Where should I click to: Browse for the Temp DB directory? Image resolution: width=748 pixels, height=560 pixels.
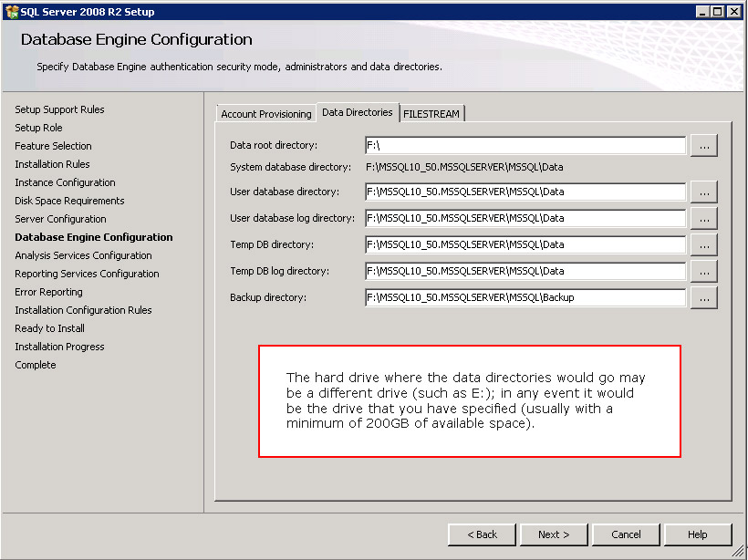click(x=704, y=245)
